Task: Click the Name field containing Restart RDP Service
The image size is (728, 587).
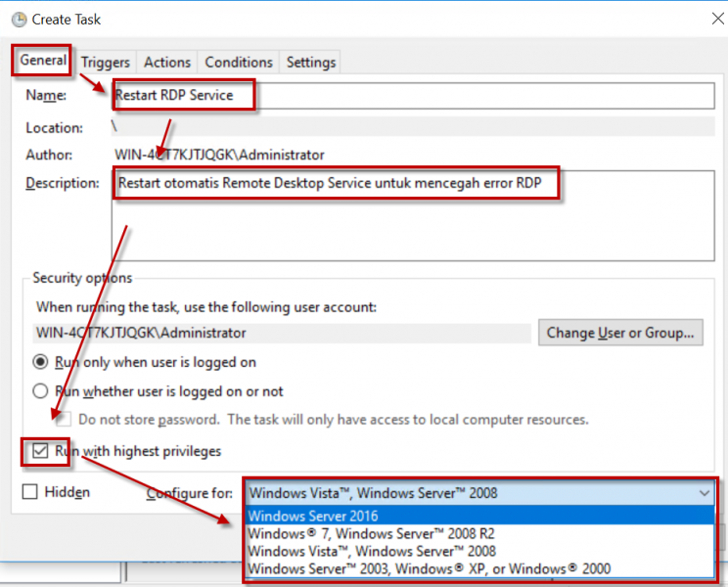Action: click(411, 95)
